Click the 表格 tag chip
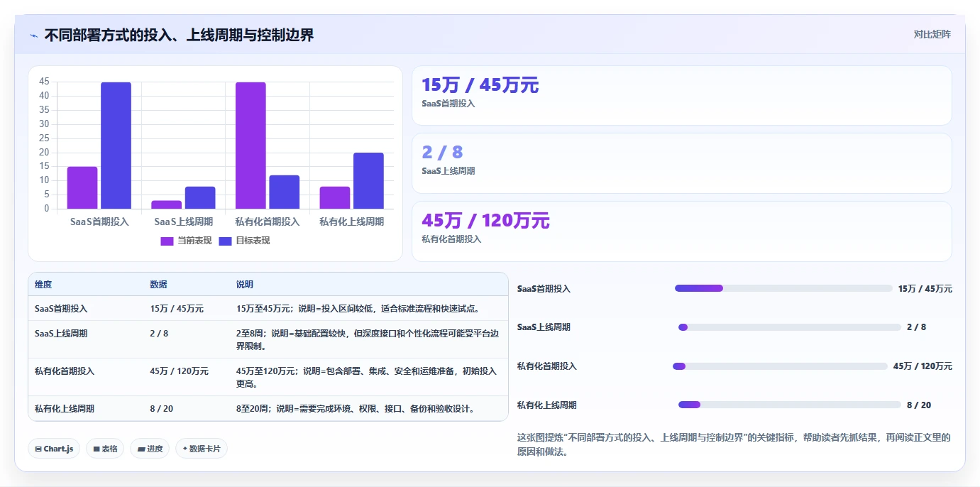This screenshot has width=980, height=487. 105,449
